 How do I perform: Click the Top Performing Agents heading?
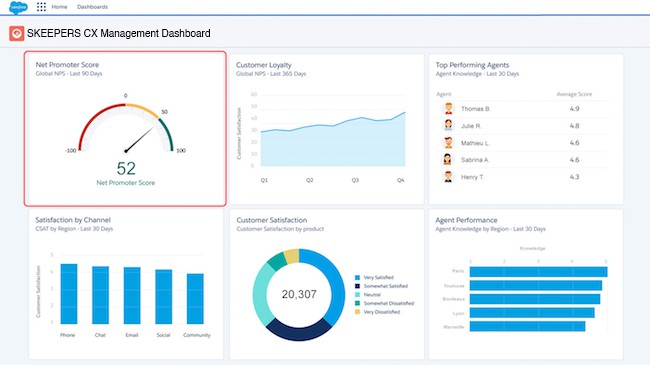tap(472, 65)
